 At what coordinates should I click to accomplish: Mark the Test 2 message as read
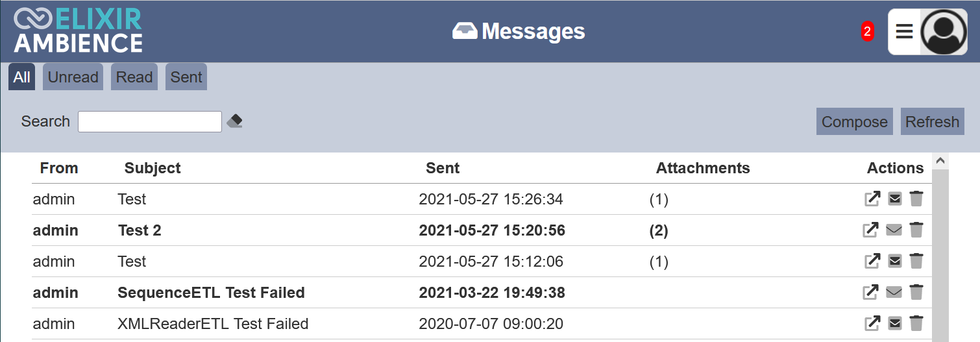[894, 230]
